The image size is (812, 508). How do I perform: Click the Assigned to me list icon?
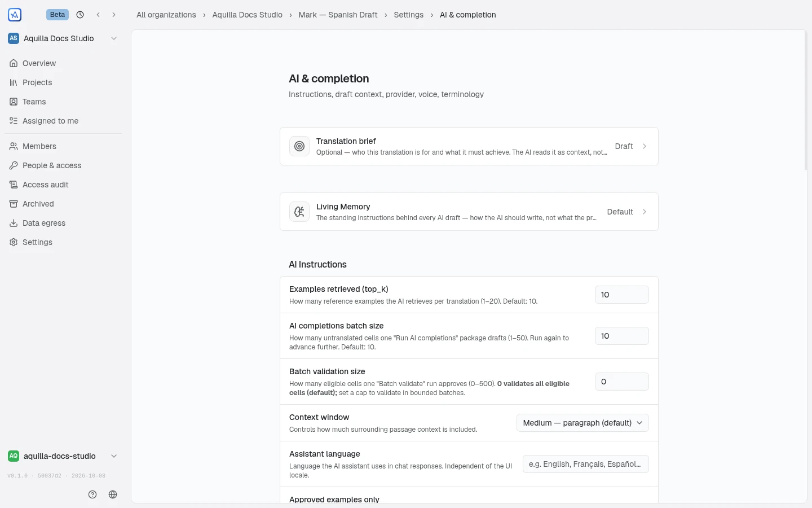point(14,121)
